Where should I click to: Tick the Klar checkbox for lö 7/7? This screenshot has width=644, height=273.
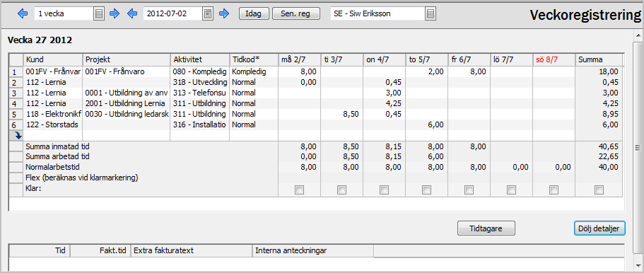(x=511, y=190)
